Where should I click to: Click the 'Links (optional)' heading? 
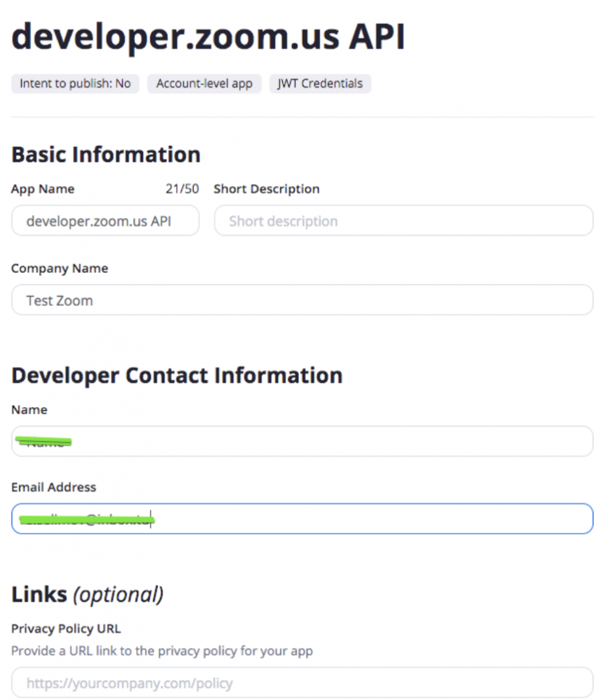88,595
